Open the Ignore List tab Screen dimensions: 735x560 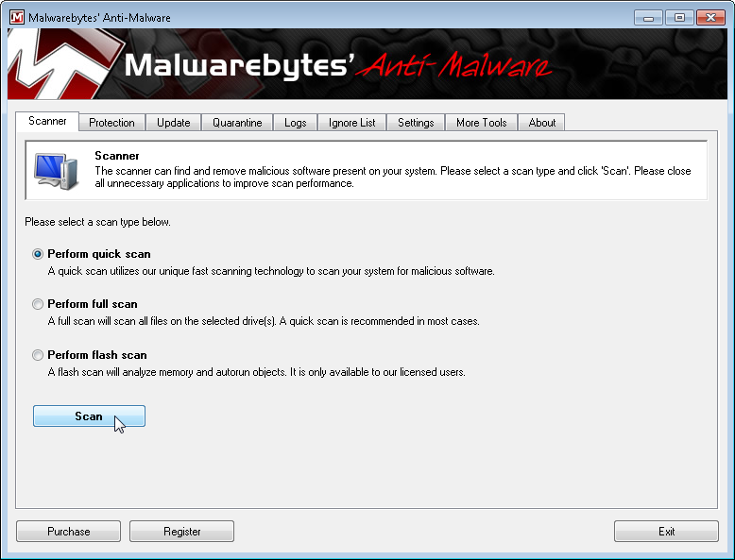pos(352,123)
